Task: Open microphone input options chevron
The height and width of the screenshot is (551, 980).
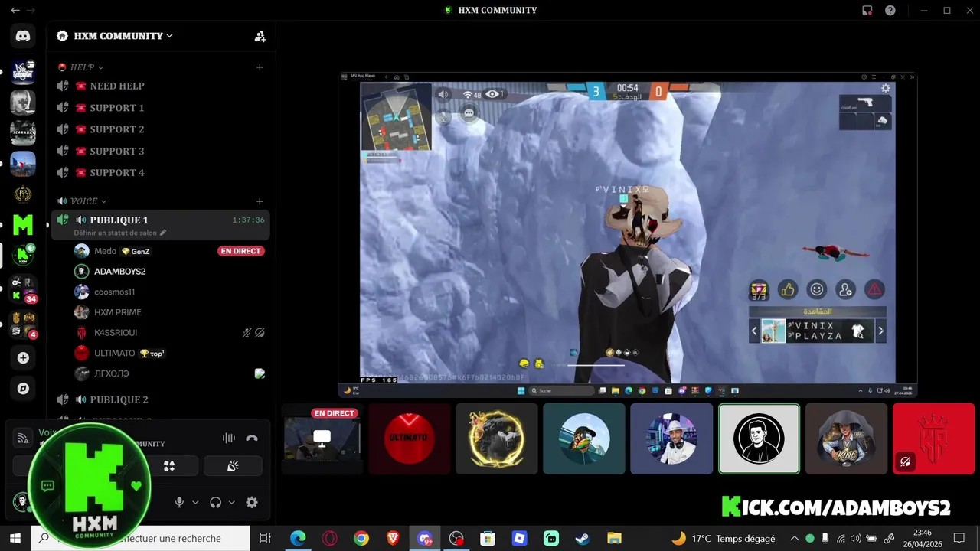Action: click(x=195, y=503)
